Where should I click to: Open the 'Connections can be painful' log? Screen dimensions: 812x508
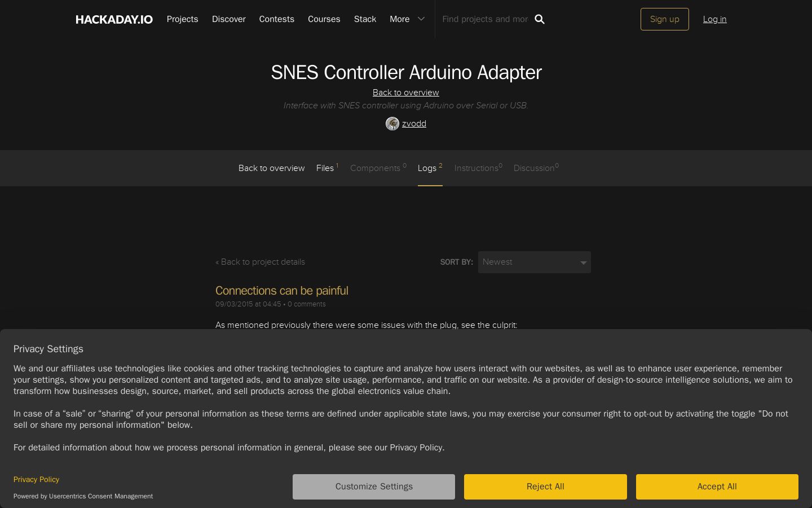282,291
